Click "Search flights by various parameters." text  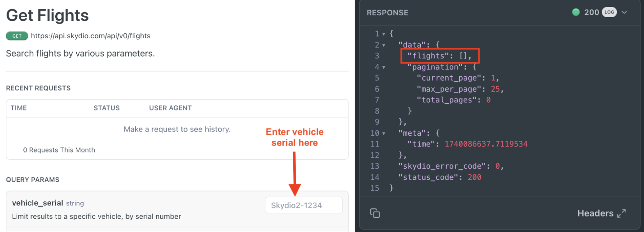[80, 54]
